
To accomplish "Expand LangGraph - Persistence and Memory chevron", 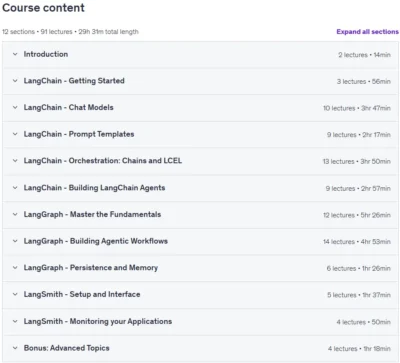I will pos(15,268).
